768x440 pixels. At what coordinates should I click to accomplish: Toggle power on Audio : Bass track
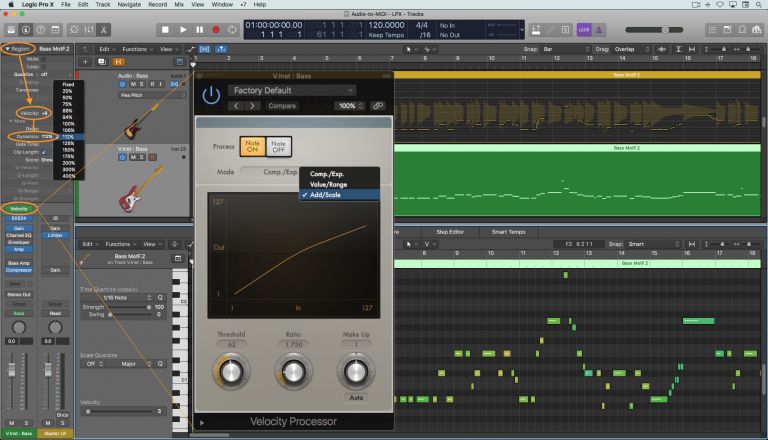tap(122, 84)
